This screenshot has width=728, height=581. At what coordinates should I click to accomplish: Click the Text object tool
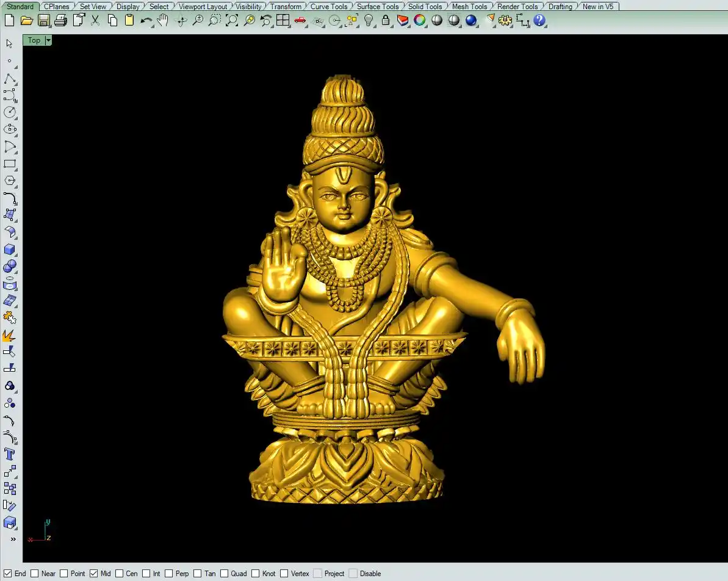[10, 454]
